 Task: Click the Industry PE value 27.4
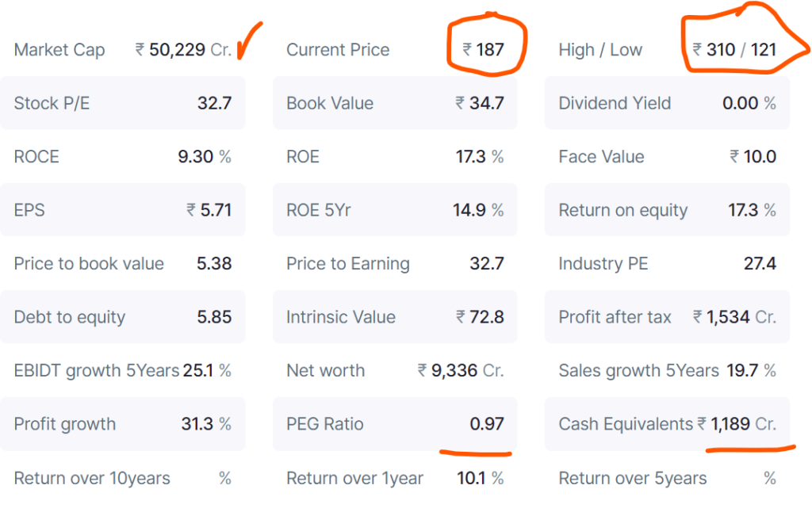(x=760, y=264)
